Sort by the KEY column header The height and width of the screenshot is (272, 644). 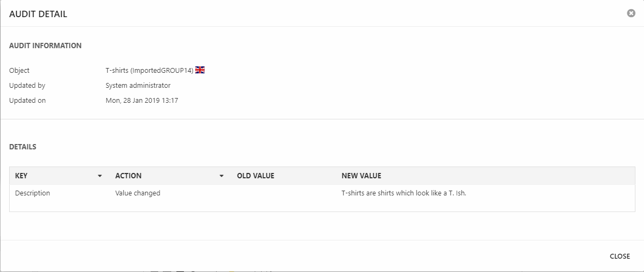click(x=21, y=176)
